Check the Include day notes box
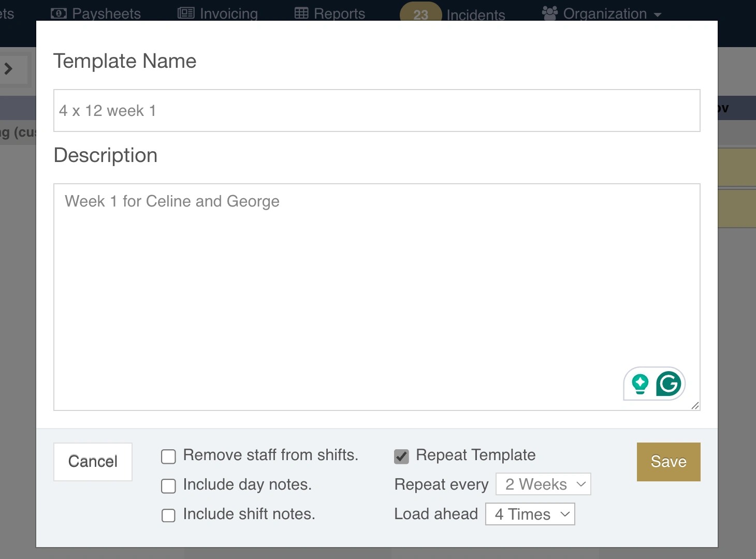Screen dimensions: 756x559 [168, 486]
